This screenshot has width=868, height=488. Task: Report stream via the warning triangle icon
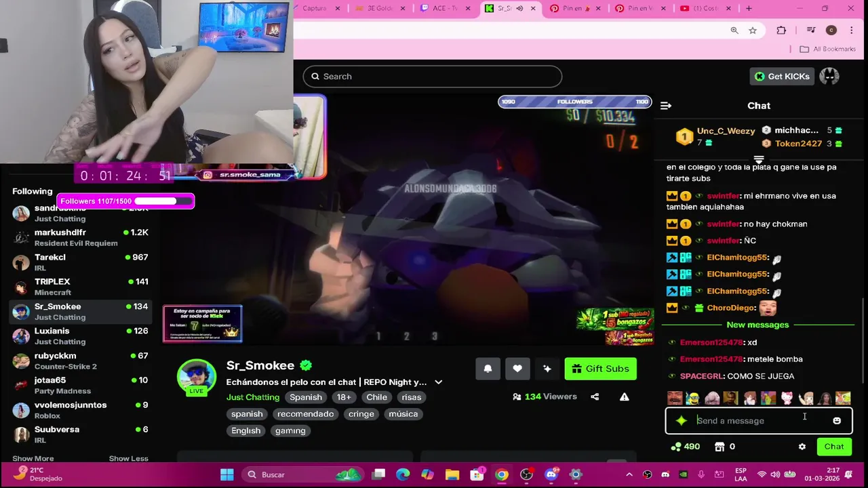(624, 397)
